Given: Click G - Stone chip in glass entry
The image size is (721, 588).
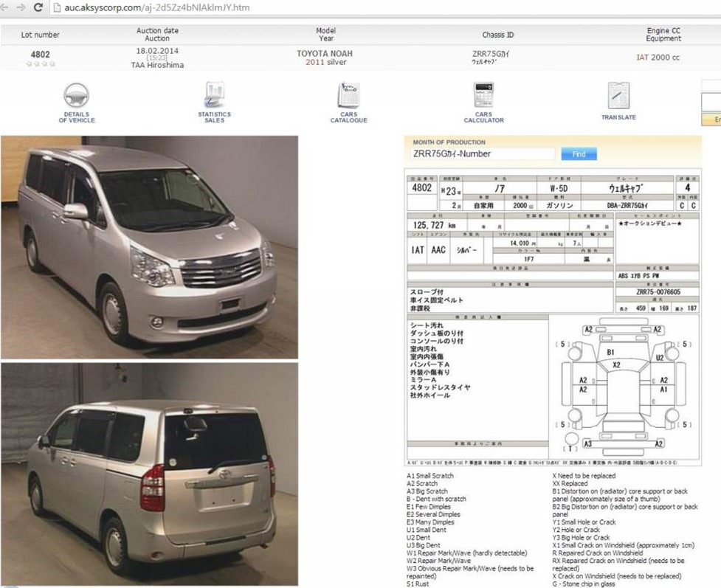Looking at the screenshot, I should 584,584.
